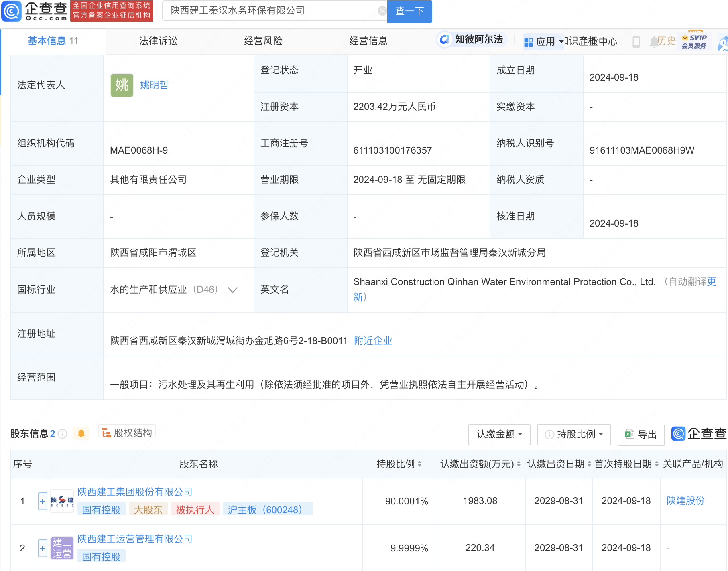Open 陕建股份 related product link
Viewport: 728px width, 571px height.
685,501
